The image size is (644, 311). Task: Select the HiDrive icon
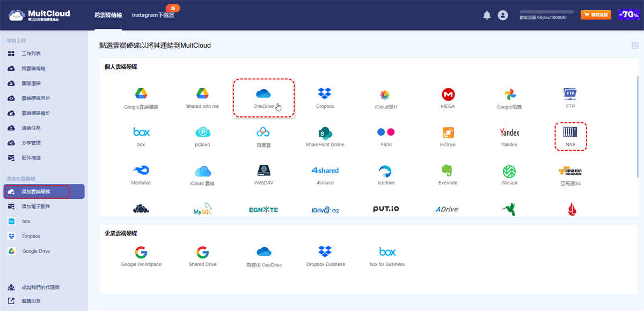tap(448, 132)
